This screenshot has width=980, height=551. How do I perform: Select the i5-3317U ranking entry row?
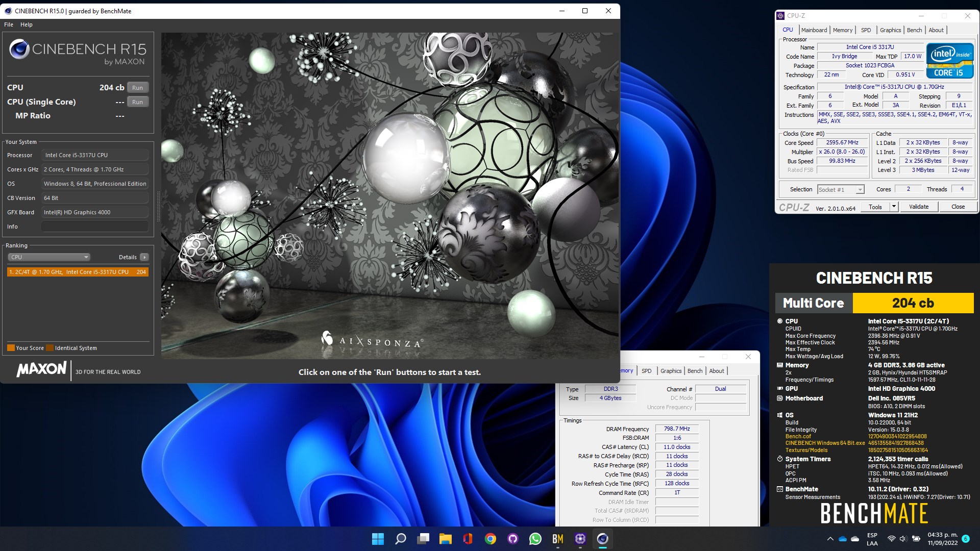78,272
